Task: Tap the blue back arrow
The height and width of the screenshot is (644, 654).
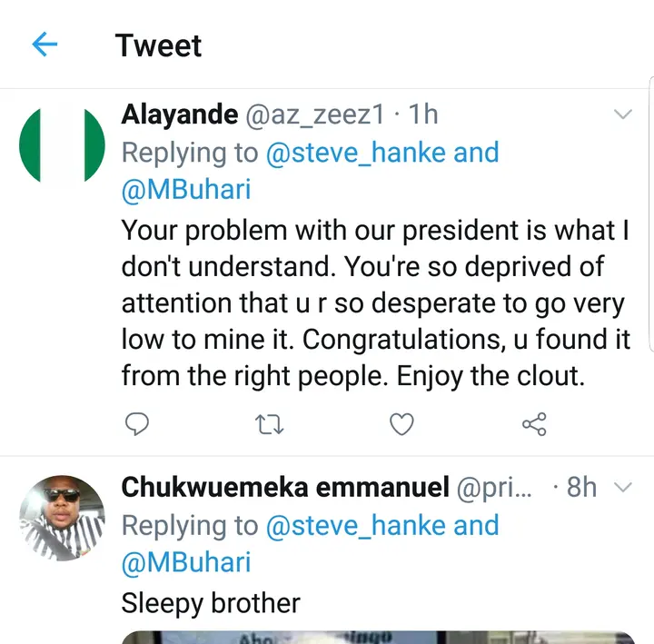Action: (45, 45)
